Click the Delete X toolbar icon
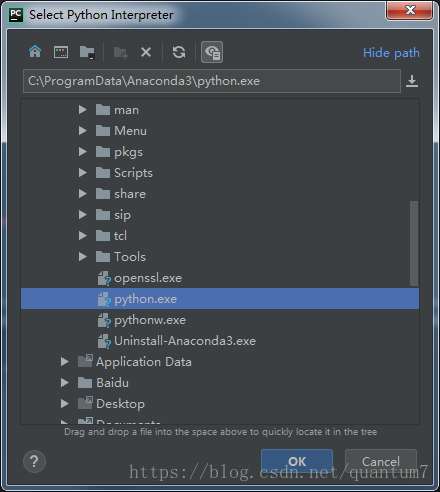This screenshot has width=440, height=492. click(x=146, y=52)
